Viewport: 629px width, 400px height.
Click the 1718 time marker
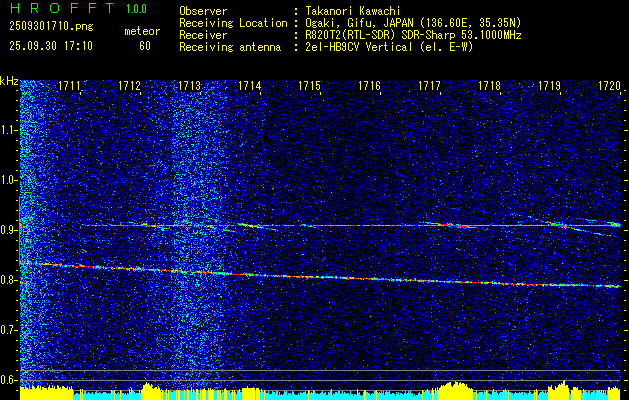[x=490, y=86]
